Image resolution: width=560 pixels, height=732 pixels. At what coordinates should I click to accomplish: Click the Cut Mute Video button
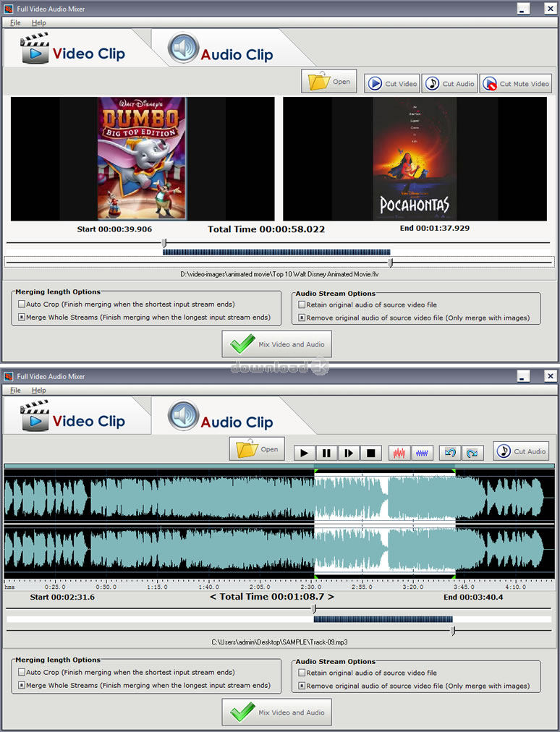tap(516, 83)
